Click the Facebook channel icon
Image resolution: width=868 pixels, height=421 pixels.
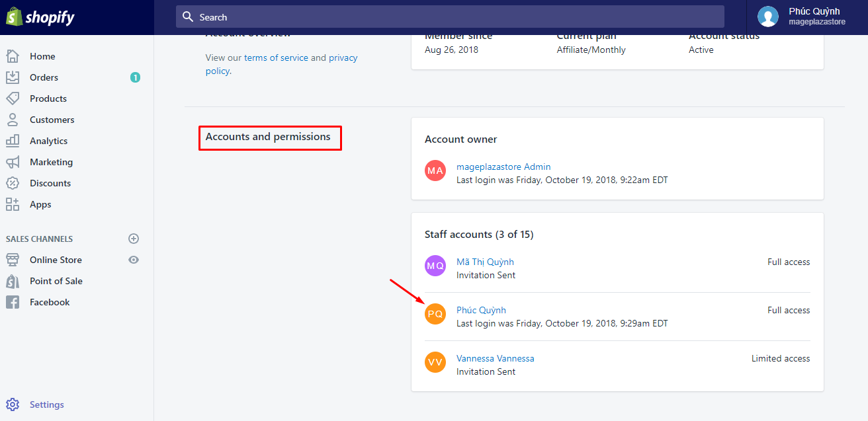[x=13, y=302]
